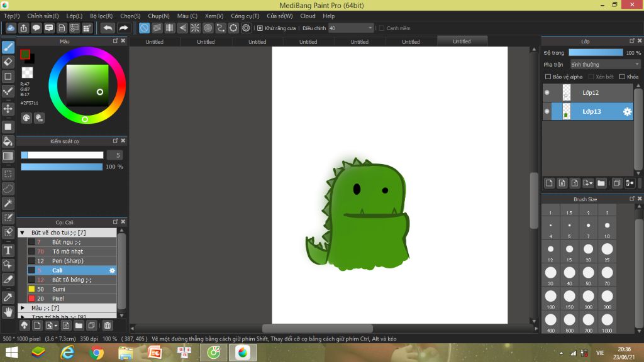The height and width of the screenshot is (362, 644).
Task: Click the foreground green color swatch
Action: tap(25, 54)
